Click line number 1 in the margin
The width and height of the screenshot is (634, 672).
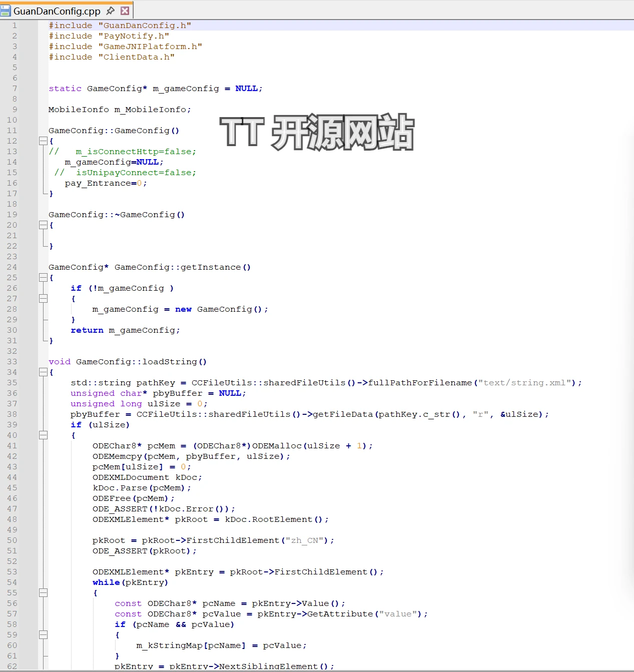pyautogui.click(x=15, y=26)
